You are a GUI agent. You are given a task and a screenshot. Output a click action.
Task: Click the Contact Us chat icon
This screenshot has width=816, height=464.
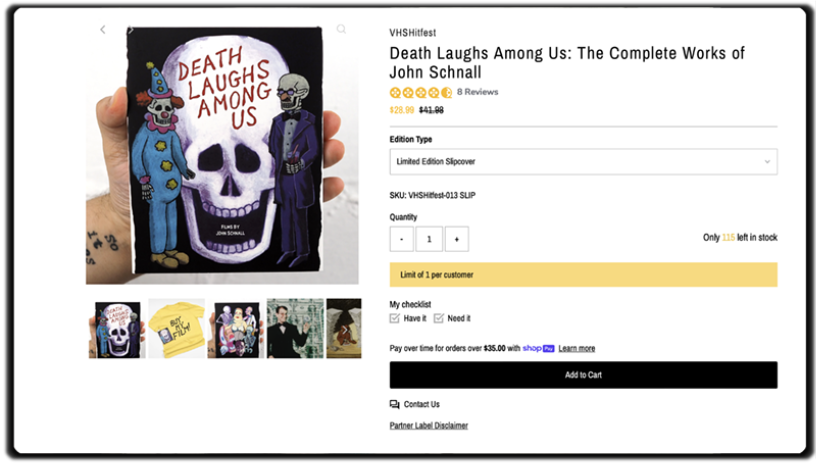(x=394, y=404)
